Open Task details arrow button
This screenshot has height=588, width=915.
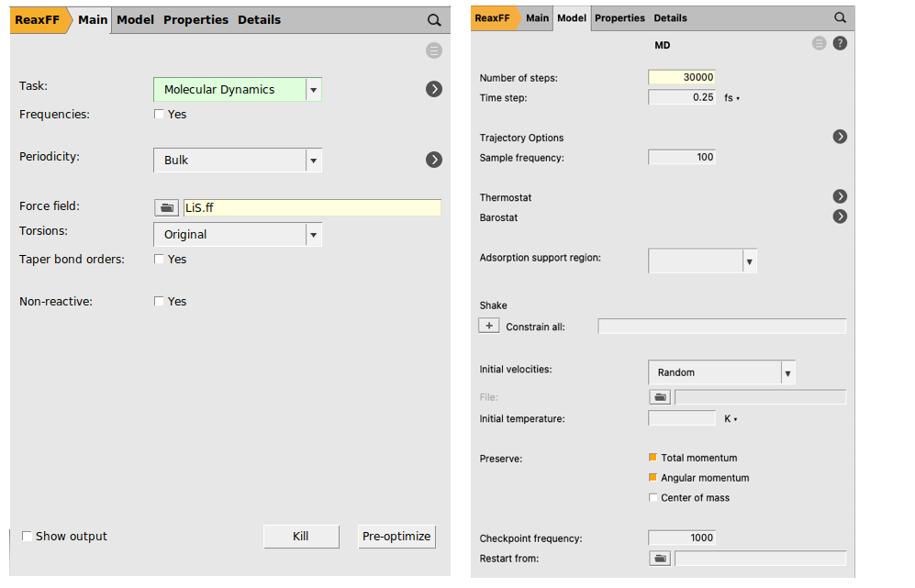pyautogui.click(x=434, y=89)
